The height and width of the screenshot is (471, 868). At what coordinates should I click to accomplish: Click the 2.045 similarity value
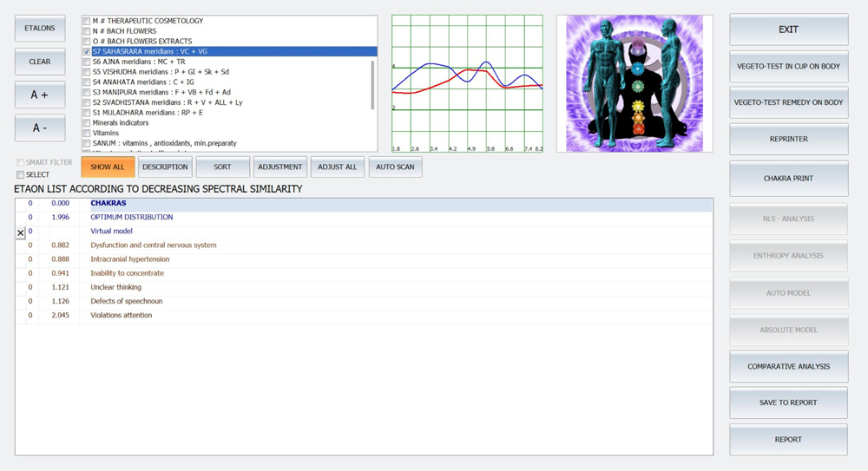[x=61, y=316]
